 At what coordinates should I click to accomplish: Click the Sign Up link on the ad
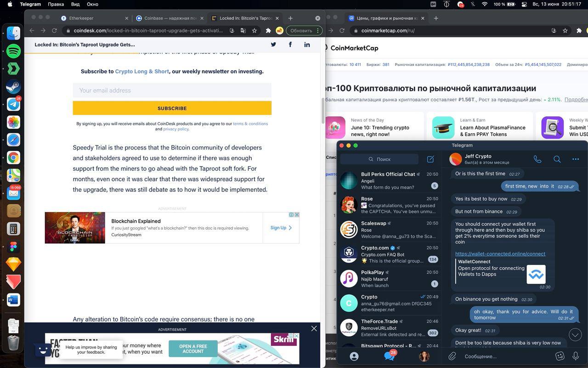pyautogui.click(x=281, y=228)
